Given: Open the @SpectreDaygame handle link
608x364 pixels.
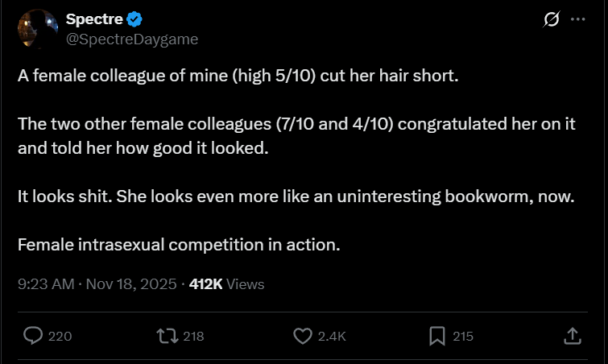Looking at the screenshot, I should pos(131,39).
